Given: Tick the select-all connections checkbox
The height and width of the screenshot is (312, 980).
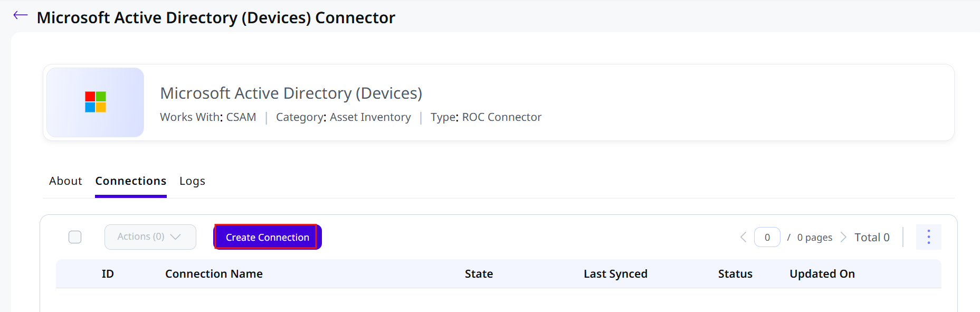Looking at the screenshot, I should pos(75,237).
